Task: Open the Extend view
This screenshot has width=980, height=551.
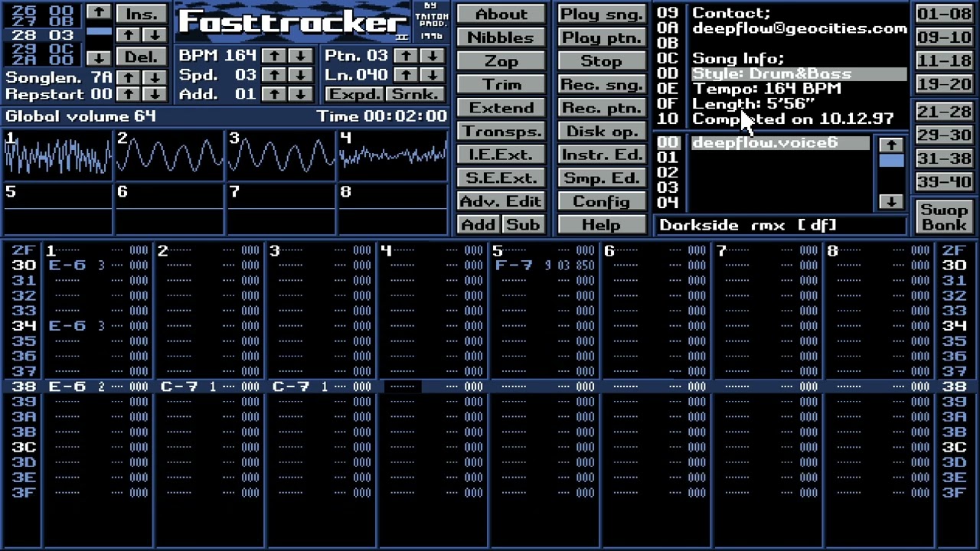Action: (501, 108)
